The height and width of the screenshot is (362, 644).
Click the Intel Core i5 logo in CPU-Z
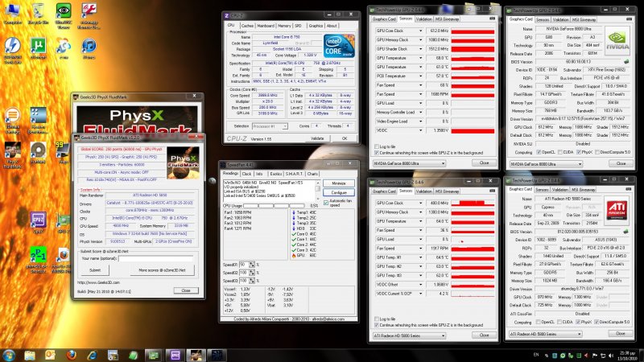pos(339,46)
